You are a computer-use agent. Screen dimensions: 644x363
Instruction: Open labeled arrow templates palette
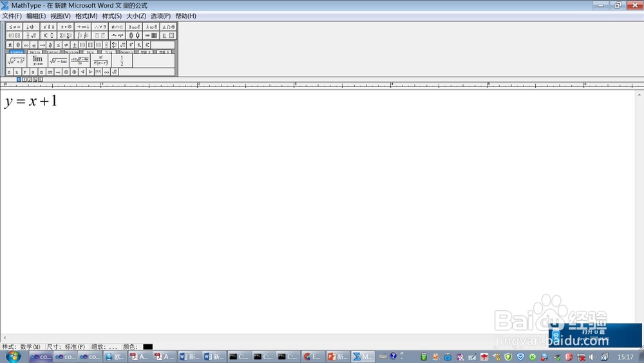117,35
